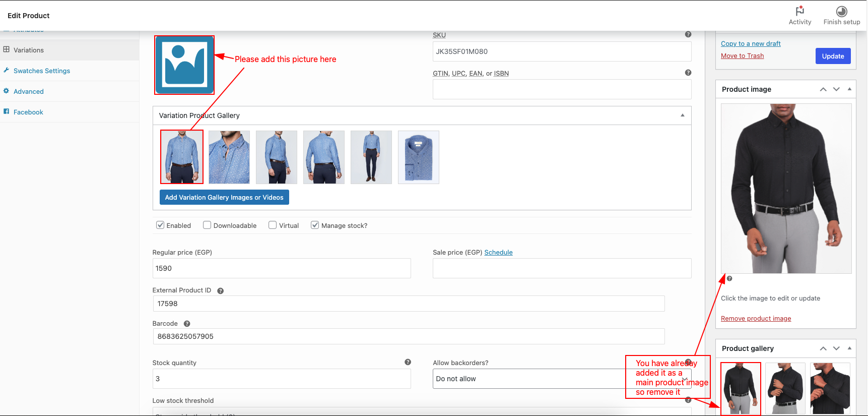The image size is (868, 416).
Task: Open the Variations tab
Action: coord(70,50)
